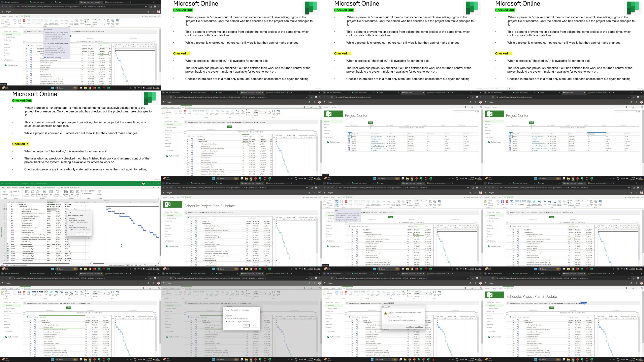Open Project Information in Project Professional ribbon
The image size is (644, 362).
tap(27, 193)
